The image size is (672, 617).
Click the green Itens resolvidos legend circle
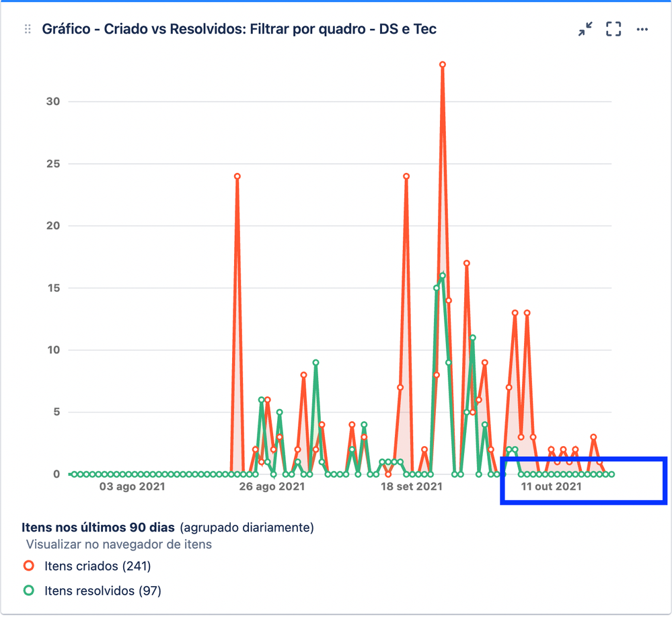tap(29, 590)
